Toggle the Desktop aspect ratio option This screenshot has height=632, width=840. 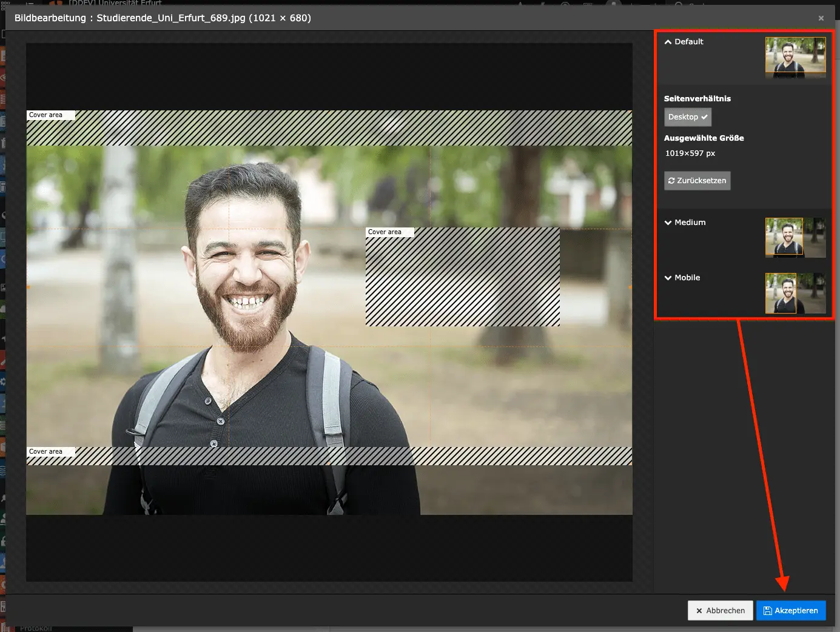point(687,117)
